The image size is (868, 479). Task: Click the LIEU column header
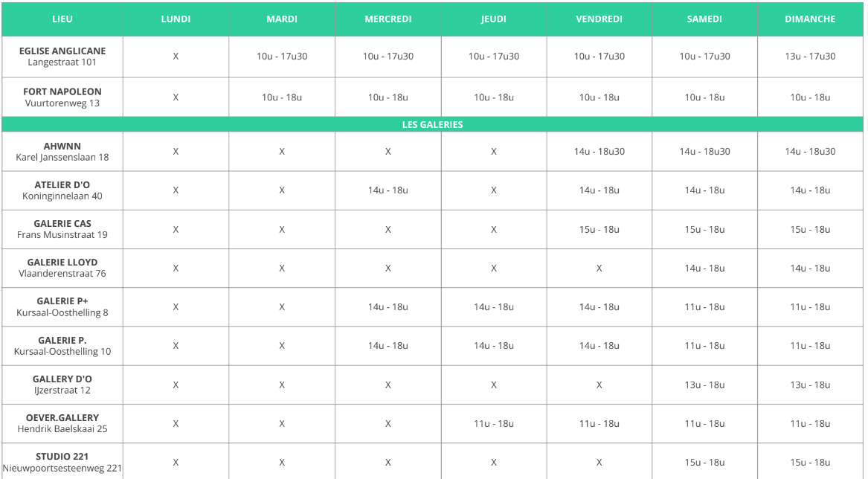tap(62, 19)
